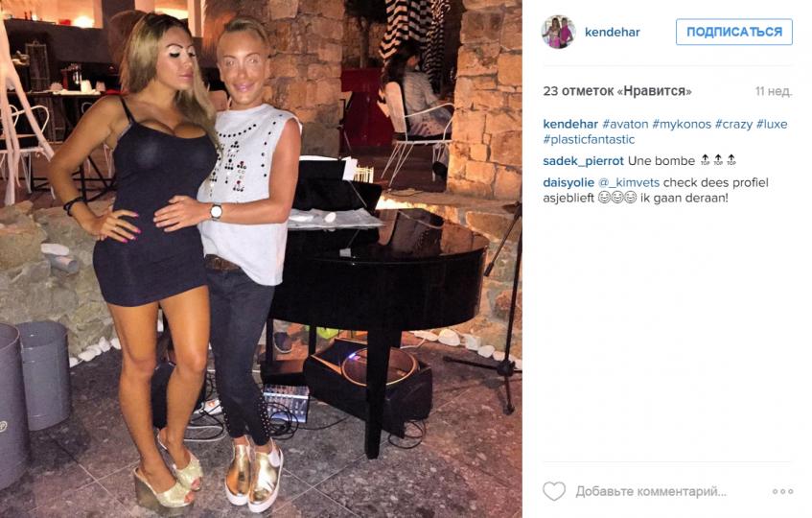Click the check dees profiel comment text
812x518 pixels.
(716, 183)
